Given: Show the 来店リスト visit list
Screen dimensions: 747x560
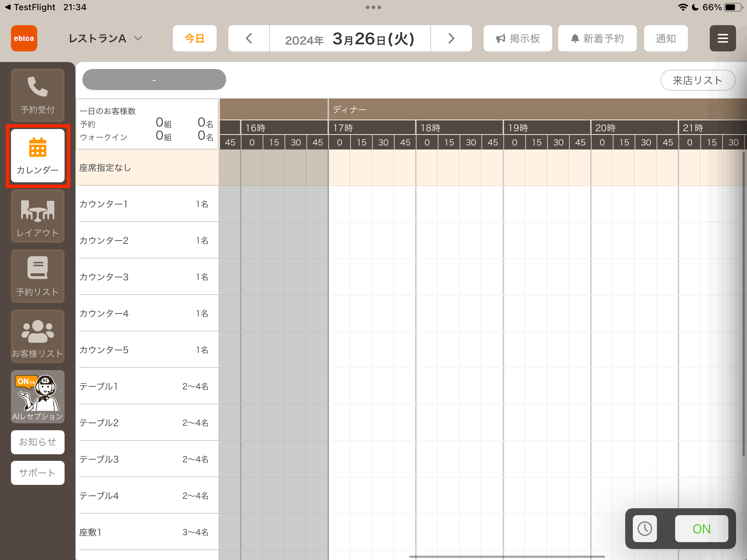Looking at the screenshot, I should click(697, 80).
